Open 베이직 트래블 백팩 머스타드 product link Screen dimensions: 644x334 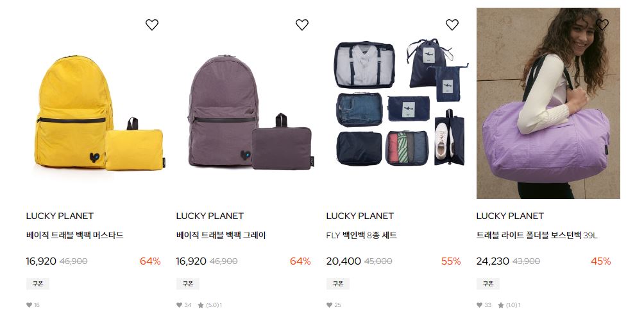pos(75,235)
